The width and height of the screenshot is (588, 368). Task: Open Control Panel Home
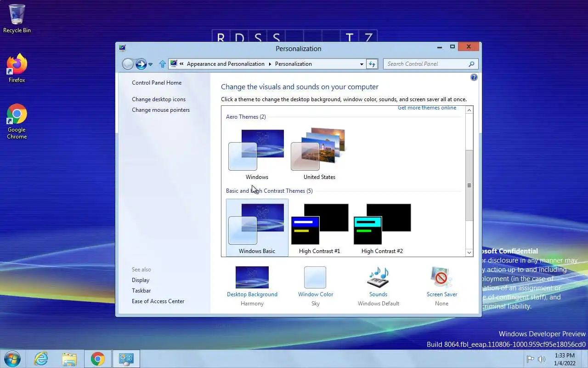click(157, 83)
